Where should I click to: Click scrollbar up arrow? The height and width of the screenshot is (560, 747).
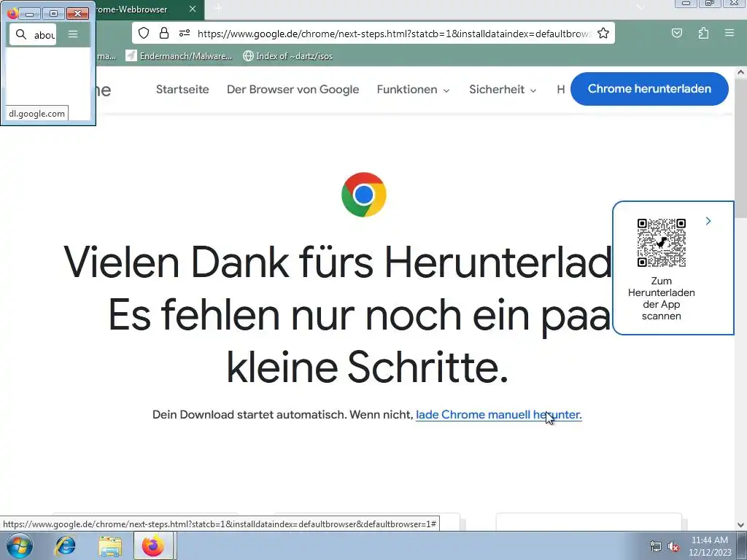pyautogui.click(x=740, y=72)
